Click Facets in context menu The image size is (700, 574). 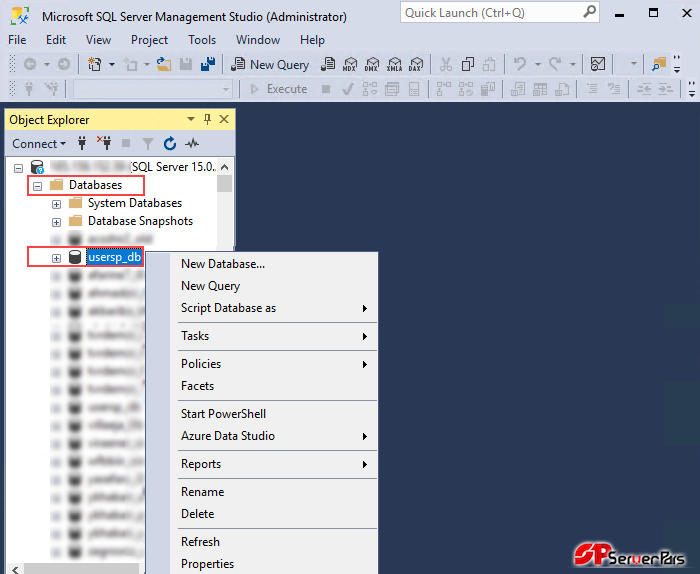click(274, 386)
